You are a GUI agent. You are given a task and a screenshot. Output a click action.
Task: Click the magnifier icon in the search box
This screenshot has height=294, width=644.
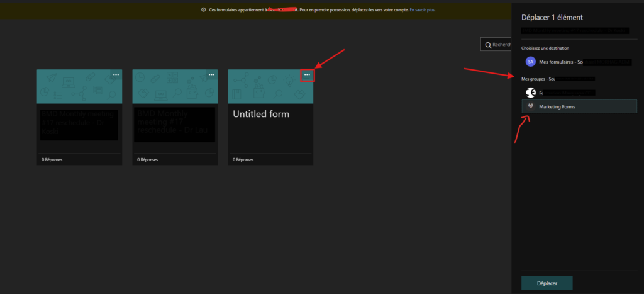488,45
